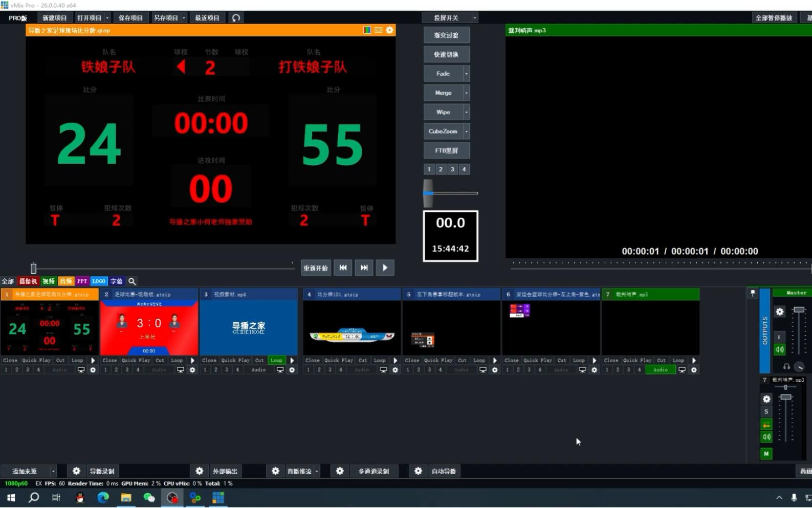Click the 渐变过渡 transition button

[x=446, y=35]
